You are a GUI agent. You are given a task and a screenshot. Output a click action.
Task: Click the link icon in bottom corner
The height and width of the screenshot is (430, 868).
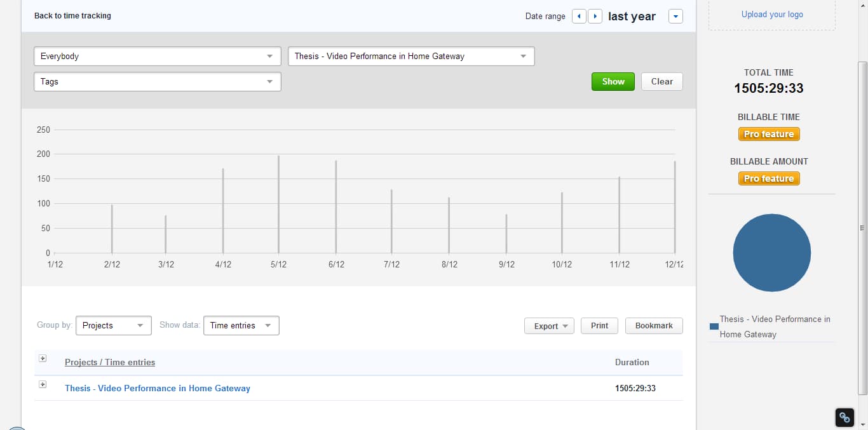(x=844, y=417)
